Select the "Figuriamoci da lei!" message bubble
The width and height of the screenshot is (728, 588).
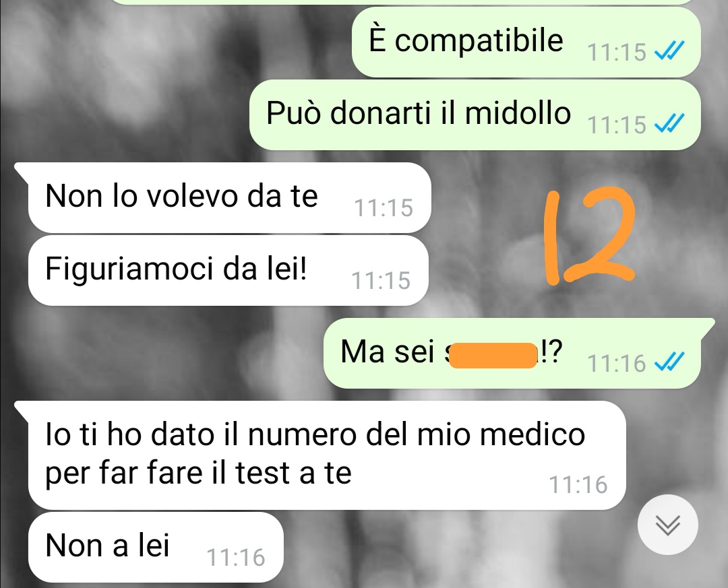pos(228,271)
